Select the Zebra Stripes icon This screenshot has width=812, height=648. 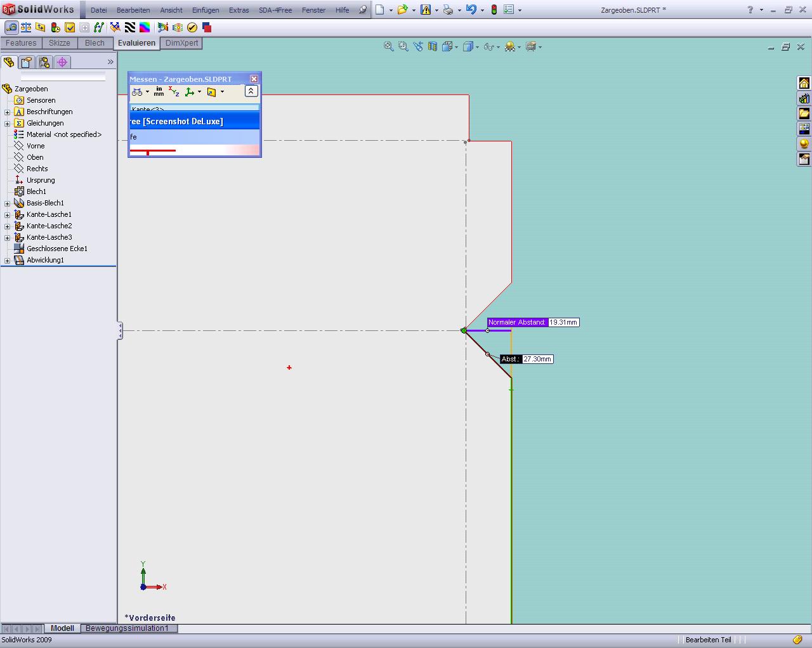point(130,27)
